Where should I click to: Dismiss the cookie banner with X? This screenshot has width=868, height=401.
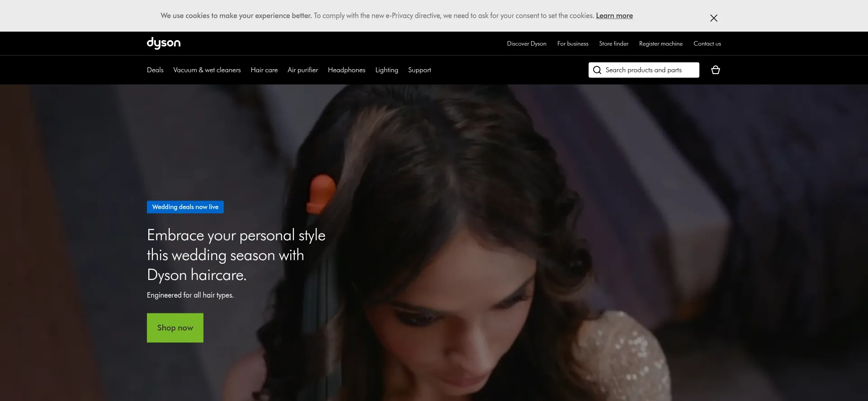(x=713, y=18)
